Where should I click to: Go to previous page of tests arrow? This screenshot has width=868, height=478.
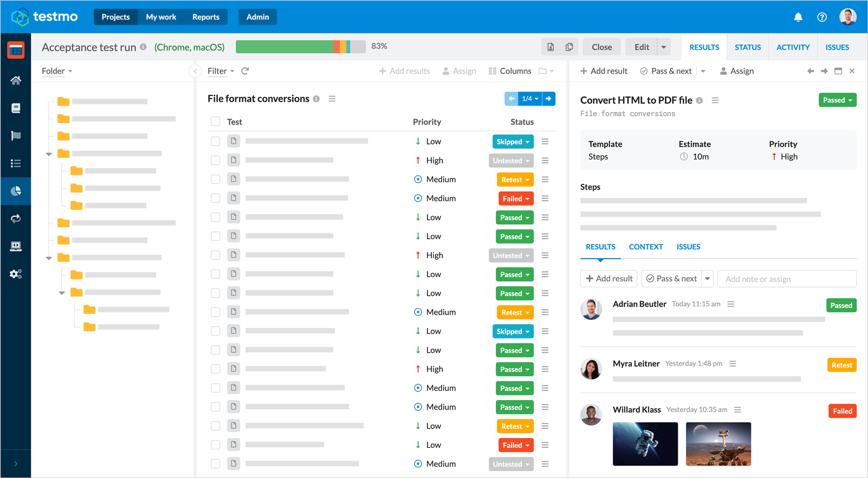511,99
